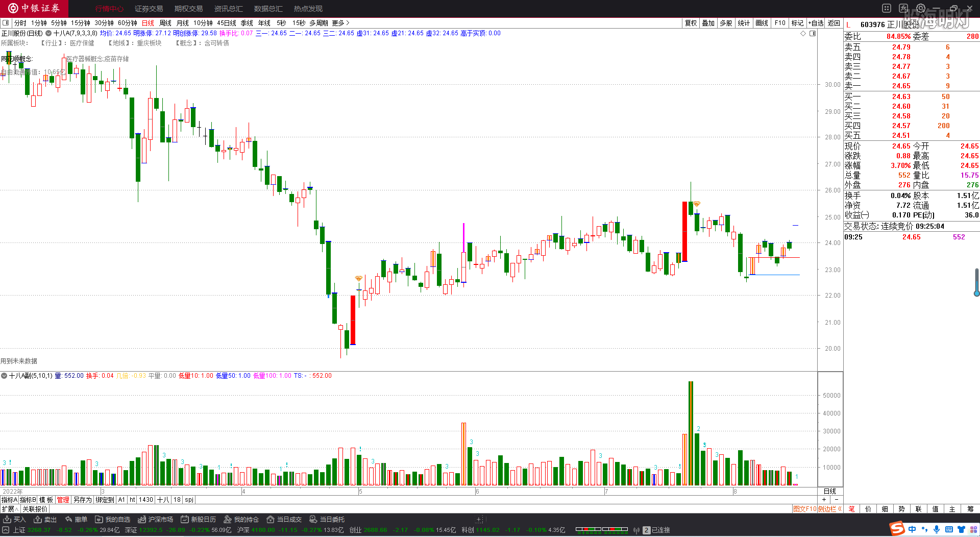Screen dimensions: 980x537
Task: Toggle the diamond marker icon above chart
Action: tap(803, 33)
